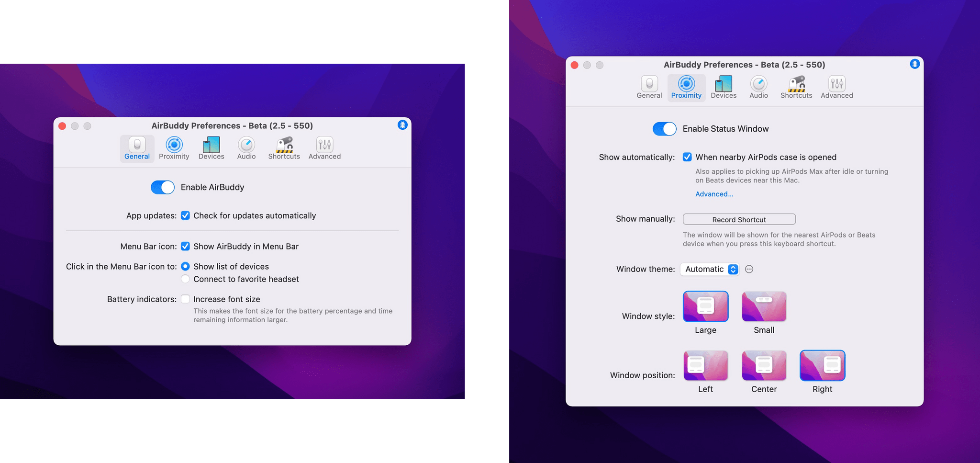Open Devices tab icon in right window
The height and width of the screenshot is (463, 980).
[724, 84]
